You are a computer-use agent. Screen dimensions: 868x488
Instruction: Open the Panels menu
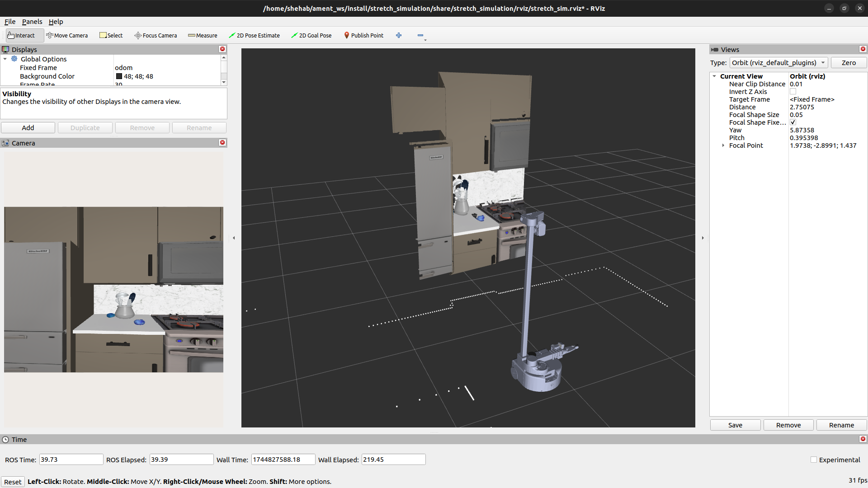point(32,22)
